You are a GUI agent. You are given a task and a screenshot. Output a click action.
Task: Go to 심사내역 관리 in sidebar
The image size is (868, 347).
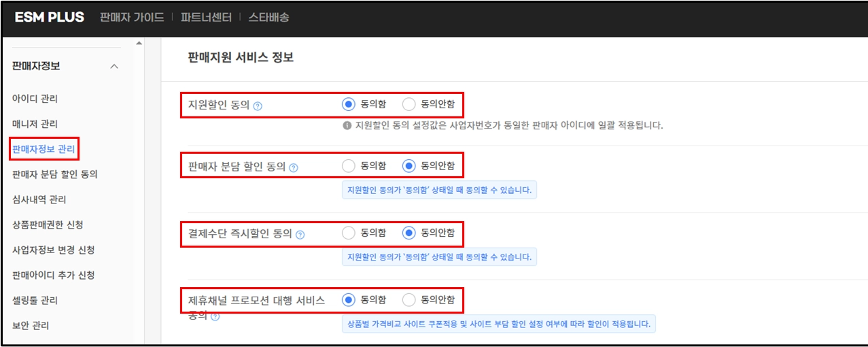coord(39,199)
